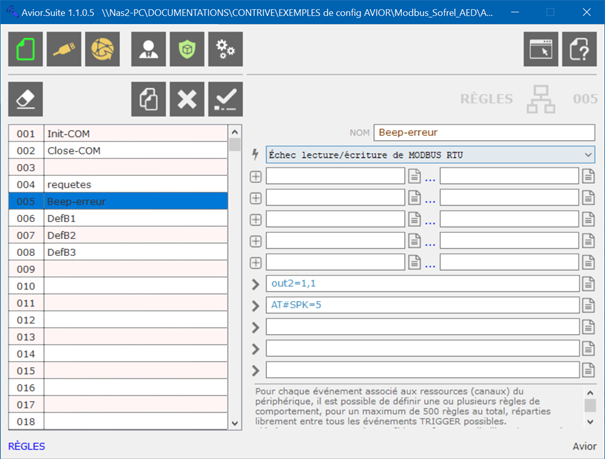Open the MODBUS RTU trigger event dropdown
Image resolution: width=605 pixels, height=459 pixels.
point(430,155)
